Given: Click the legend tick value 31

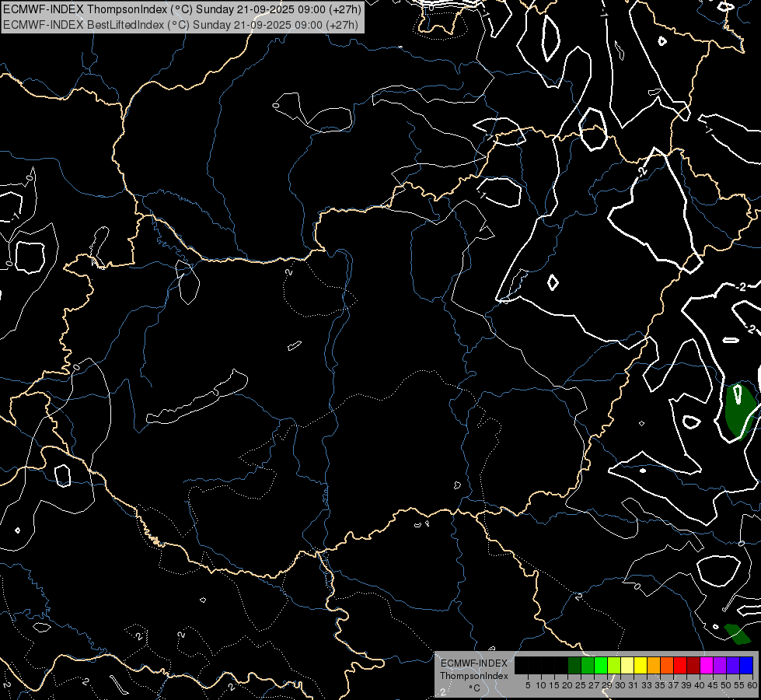Looking at the screenshot, I should (x=634, y=685).
